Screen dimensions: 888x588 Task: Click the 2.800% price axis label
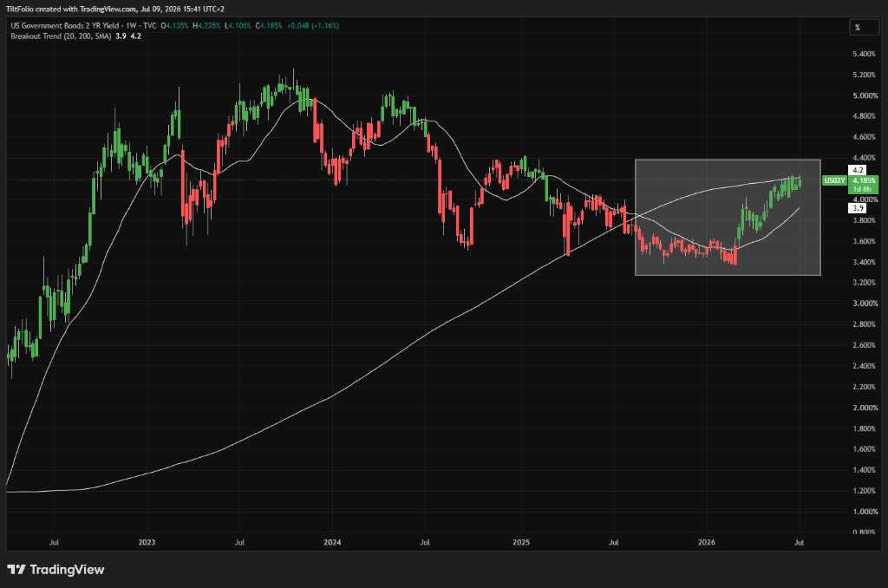click(x=865, y=324)
